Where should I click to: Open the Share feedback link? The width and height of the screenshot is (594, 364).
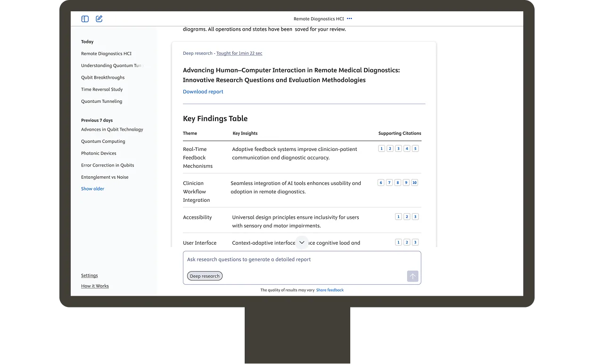(x=330, y=290)
